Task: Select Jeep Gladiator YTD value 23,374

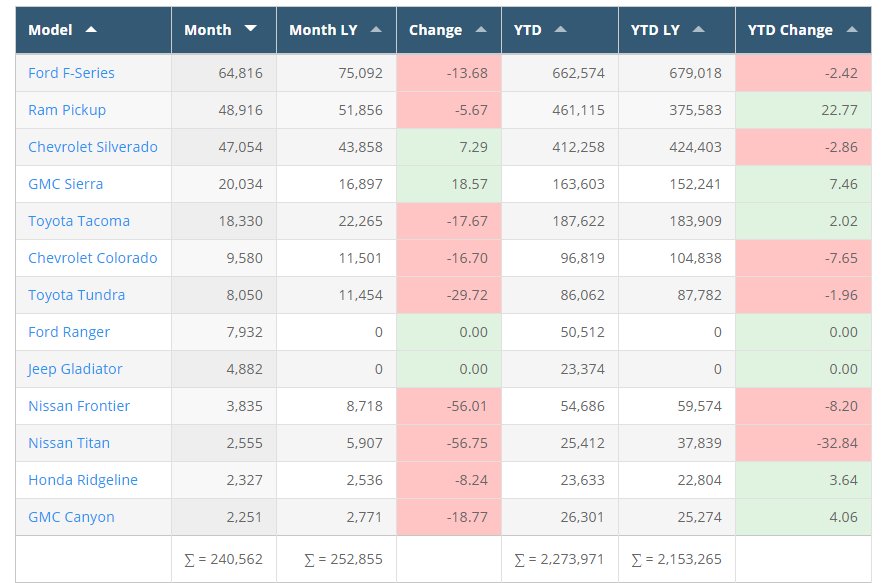Action: [x=582, y=369]
